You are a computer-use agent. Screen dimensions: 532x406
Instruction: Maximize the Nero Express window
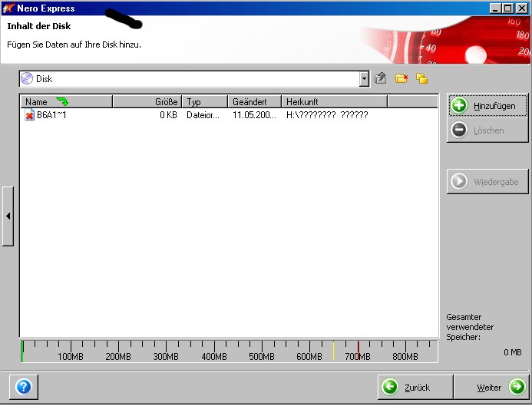point(508,8)
